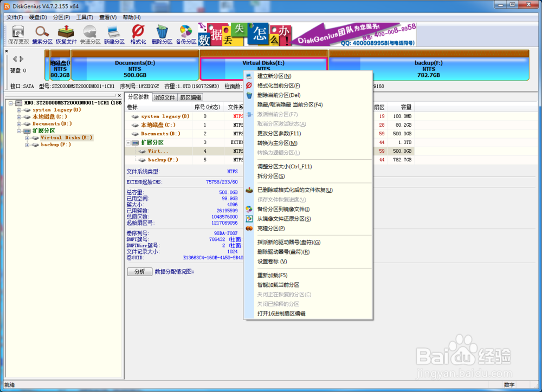Select 本地磁盘(C:) row in partition table
The height and width of the screenshot is (392, 542).
[269, 125]
